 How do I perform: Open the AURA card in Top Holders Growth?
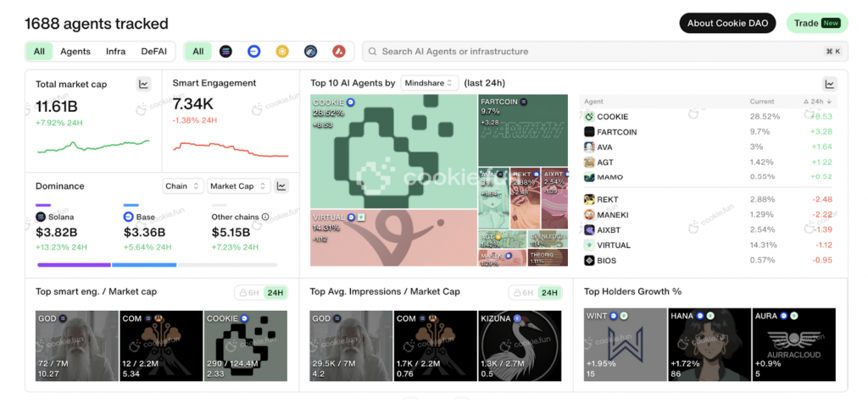point(793,345)
